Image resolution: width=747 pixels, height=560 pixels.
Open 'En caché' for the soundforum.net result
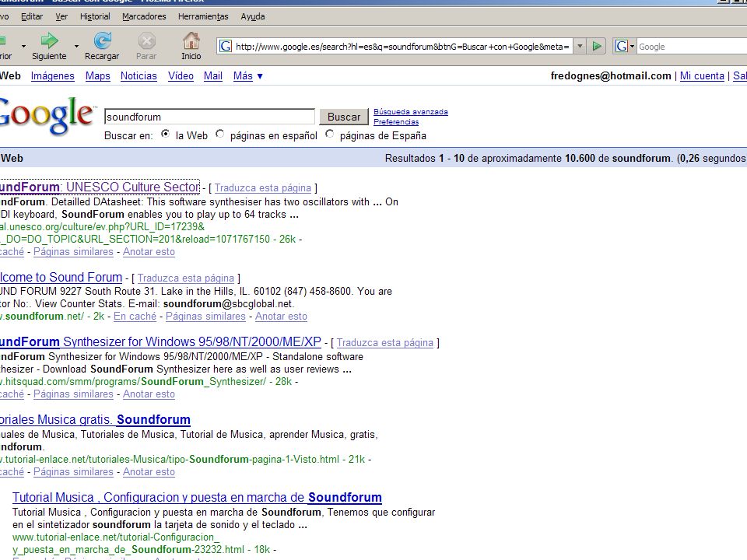pos(135,317)
